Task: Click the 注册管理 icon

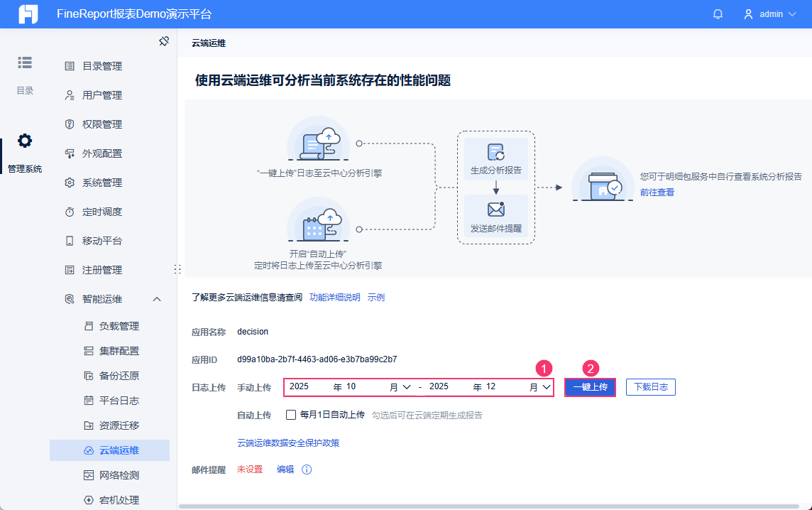Action: point(70,270)
